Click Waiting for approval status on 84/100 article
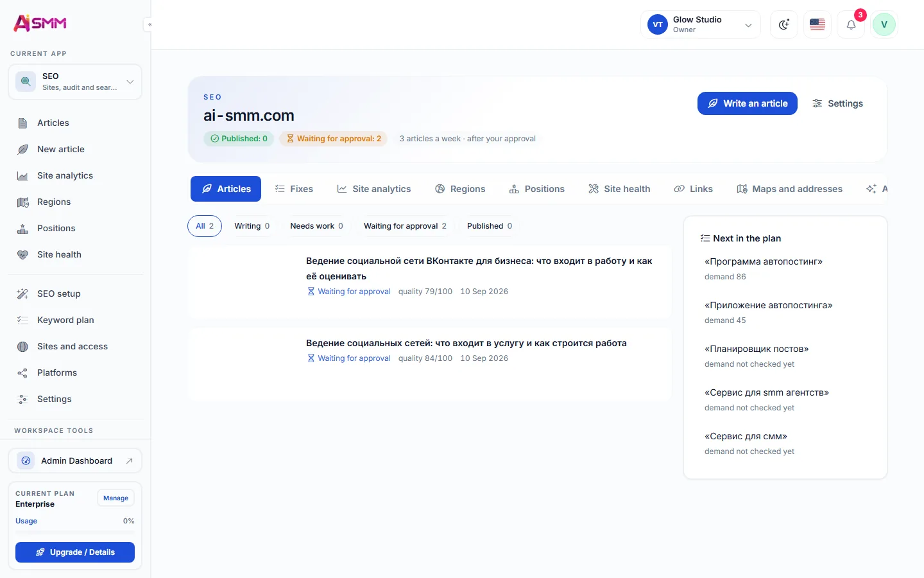 [349, 358]
